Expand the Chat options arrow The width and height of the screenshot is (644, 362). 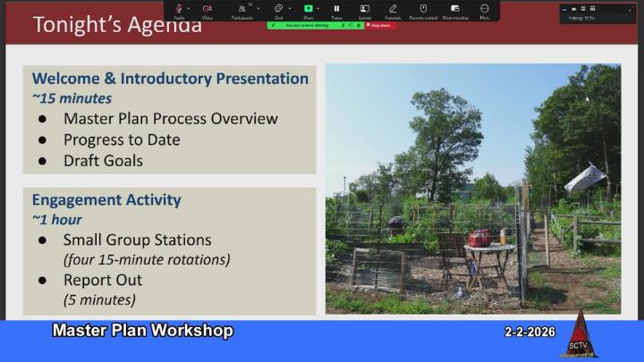pyautogui.click(x=291, y=9)
